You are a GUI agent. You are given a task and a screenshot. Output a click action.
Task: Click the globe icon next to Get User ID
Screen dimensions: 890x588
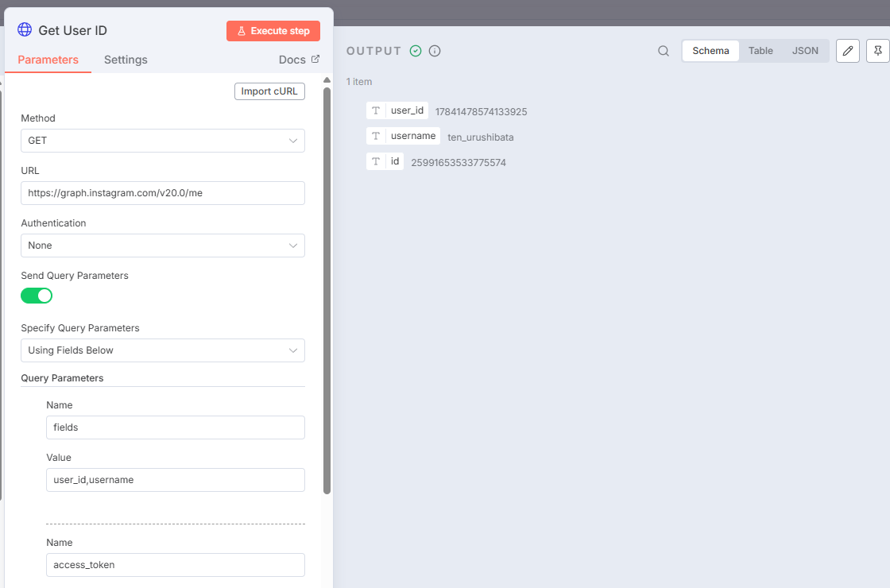tap(25, 30)
